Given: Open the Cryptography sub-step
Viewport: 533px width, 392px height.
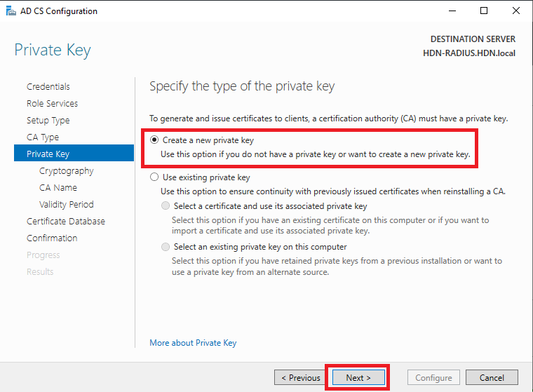Looking at the screenshot, I should click(67, 170).
